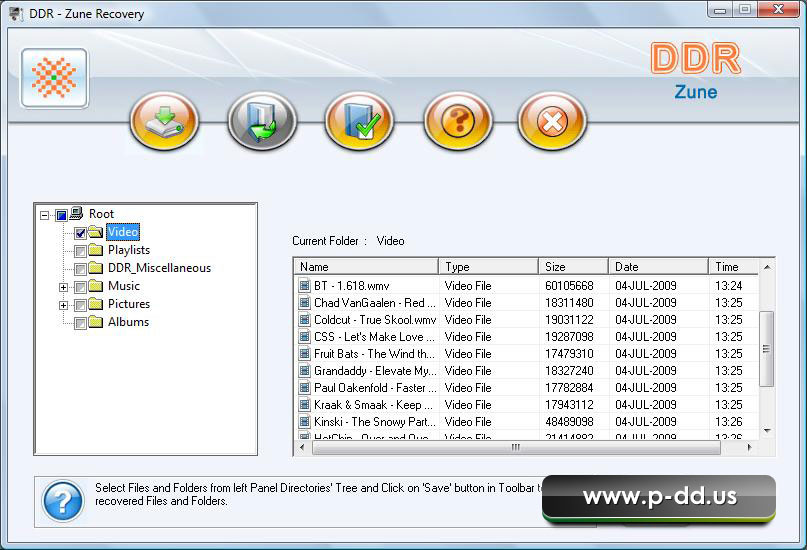Viewport: 807px width, 550px height.
Task: Click the Albums folder icon
Action: tap(95, 322)
